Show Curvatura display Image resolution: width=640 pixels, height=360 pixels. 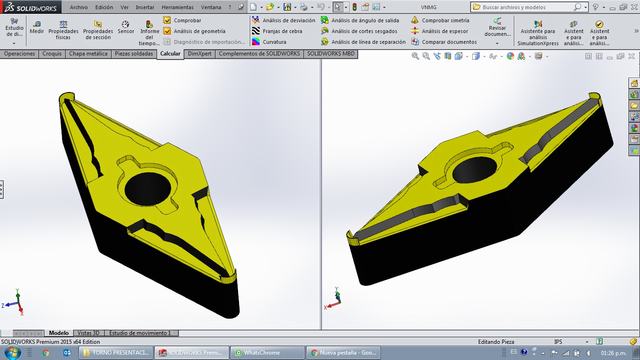tap(269, 42)
